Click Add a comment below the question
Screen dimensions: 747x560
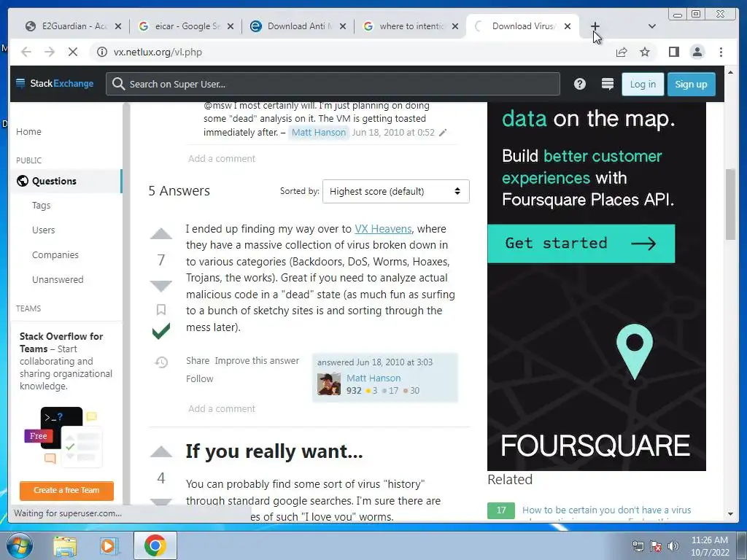[x=222, y=158]
